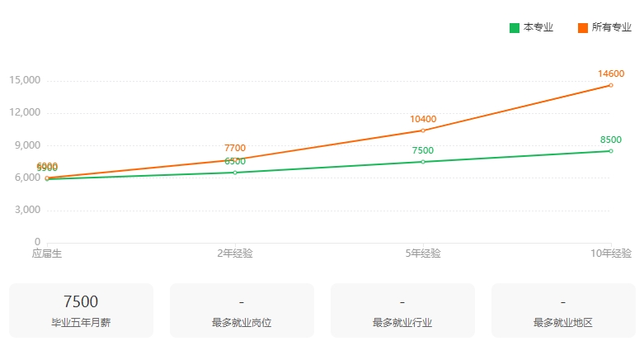Click the 2年经验 axis label
The image size is (644, 346).
point(235,254)
